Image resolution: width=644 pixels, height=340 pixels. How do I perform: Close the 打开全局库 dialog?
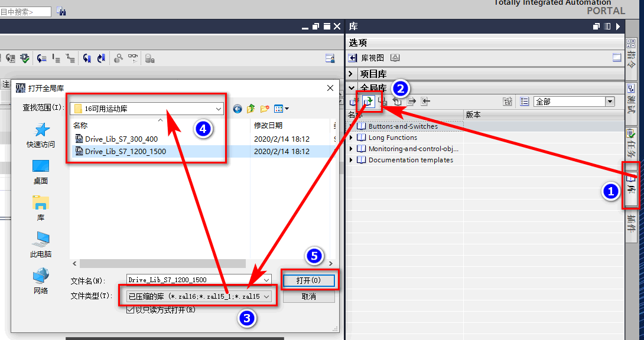point(330,88)
